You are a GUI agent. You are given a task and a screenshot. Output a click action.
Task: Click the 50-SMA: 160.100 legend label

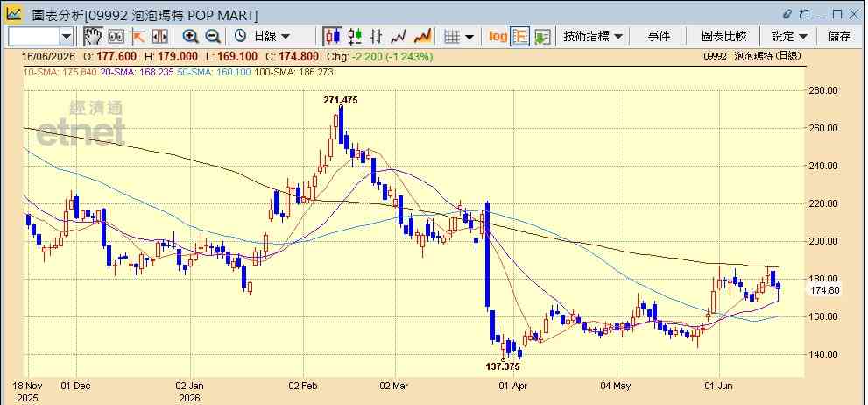pyautogui.click(x=214, y=72)
